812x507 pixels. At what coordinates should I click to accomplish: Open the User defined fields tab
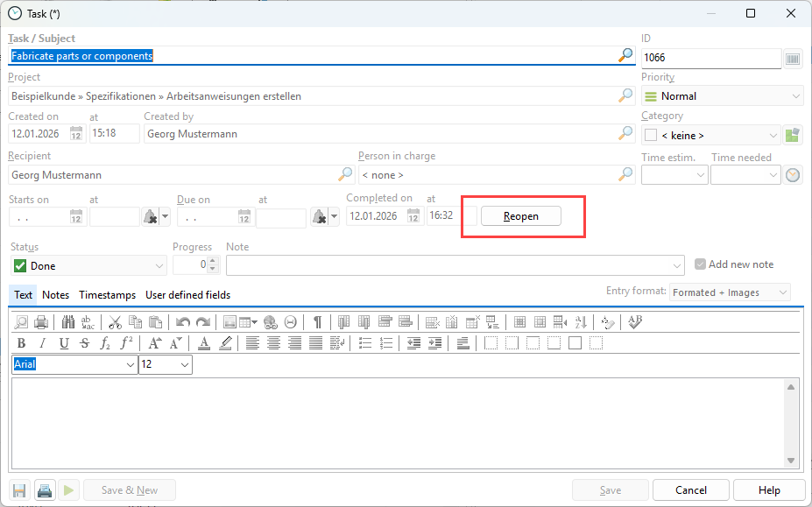(187, 295)
